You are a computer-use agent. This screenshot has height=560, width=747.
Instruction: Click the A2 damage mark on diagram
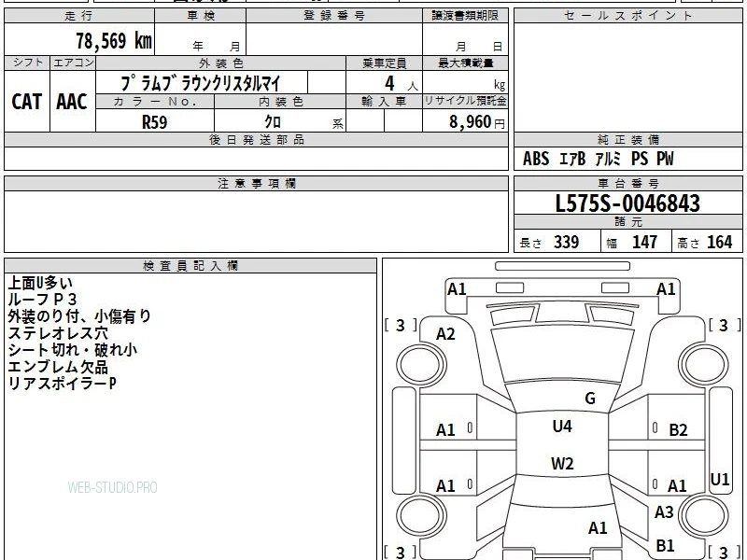click(x=445, y=334)
